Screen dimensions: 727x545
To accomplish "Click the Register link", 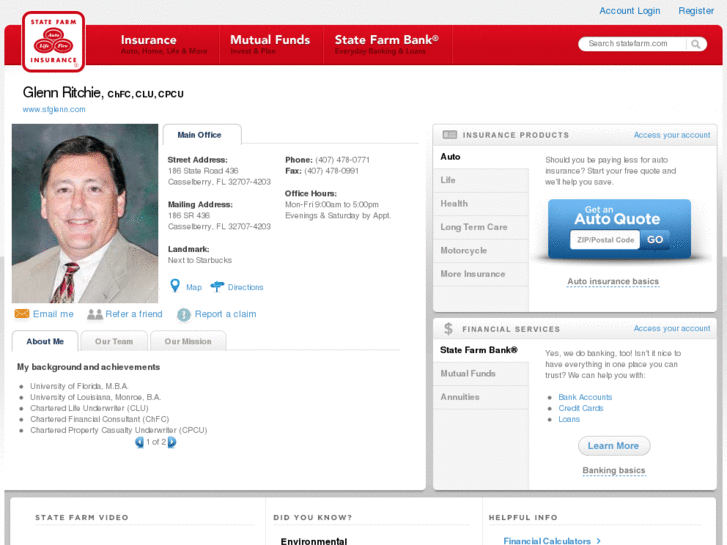I will pos(695,11).
